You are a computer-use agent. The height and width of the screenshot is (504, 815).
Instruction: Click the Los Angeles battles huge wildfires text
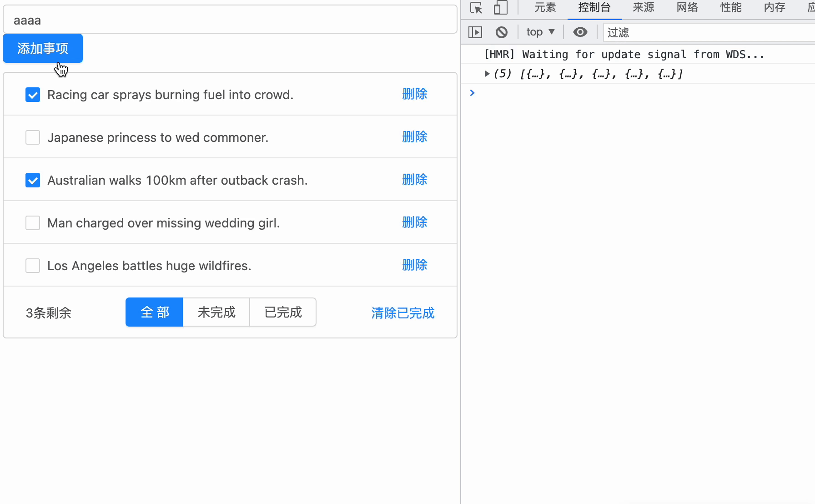point(149,266)
